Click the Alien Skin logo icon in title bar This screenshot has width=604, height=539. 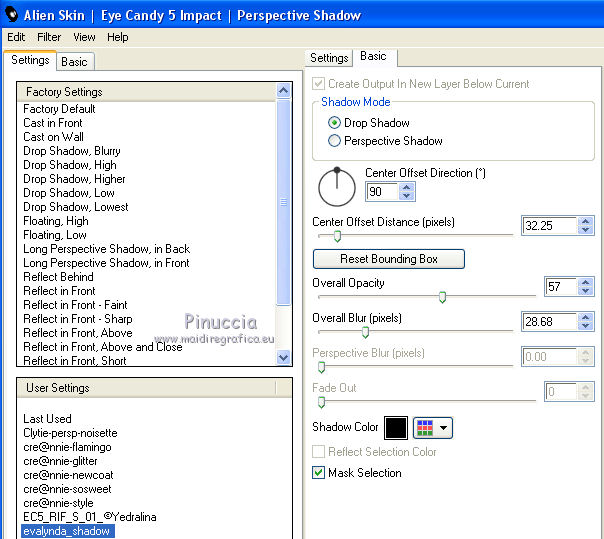point(12,15)
